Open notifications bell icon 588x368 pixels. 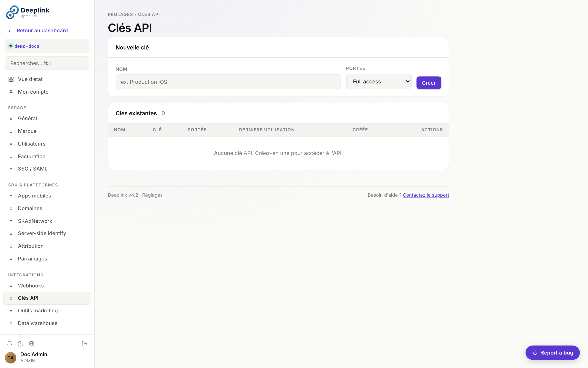pos(9,344)
